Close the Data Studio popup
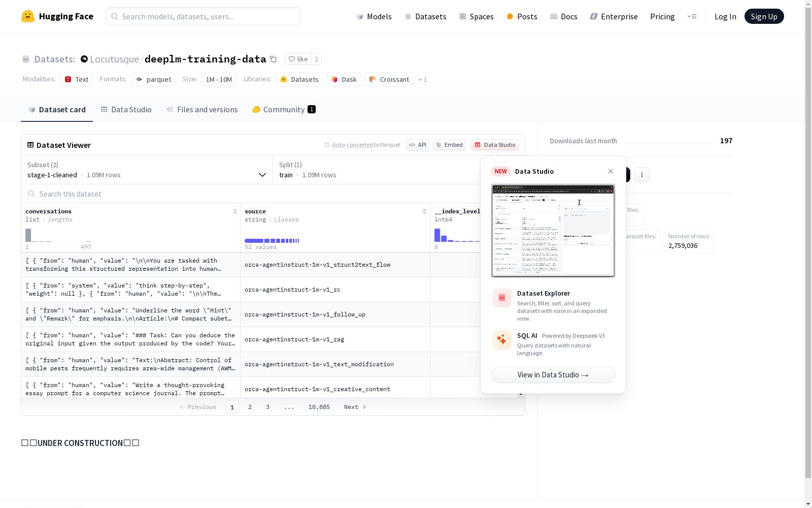Viewport: 812px width, 508px height. pyautogui.click(x=611, y=171)
